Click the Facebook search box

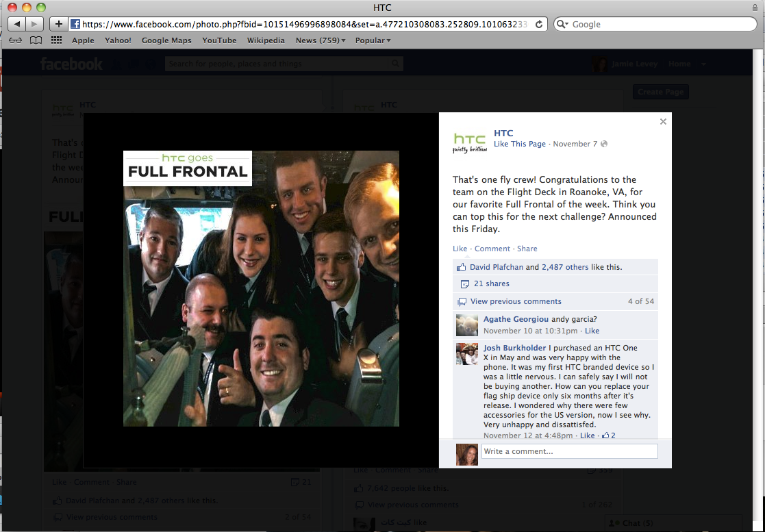(277, 64)
